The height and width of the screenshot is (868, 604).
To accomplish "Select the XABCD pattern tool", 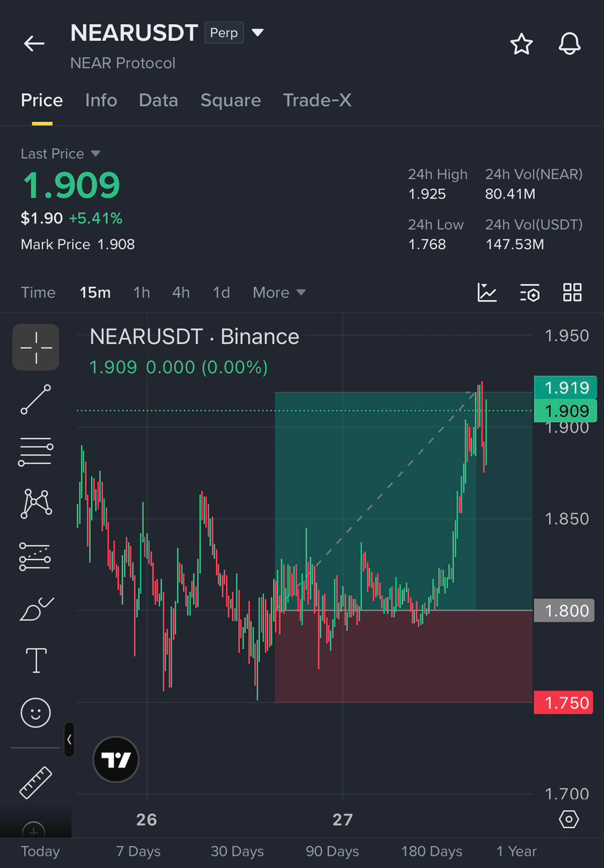I will (36, 504).
